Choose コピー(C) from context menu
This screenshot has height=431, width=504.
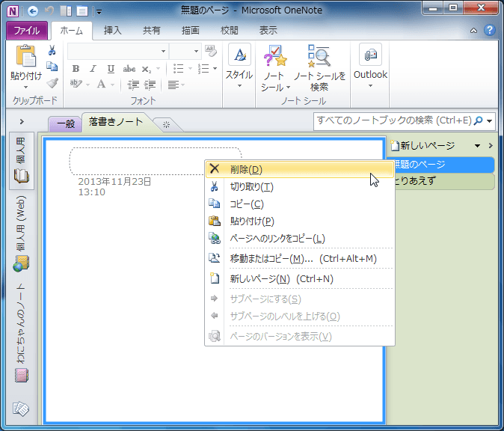(x=300, y=204)
